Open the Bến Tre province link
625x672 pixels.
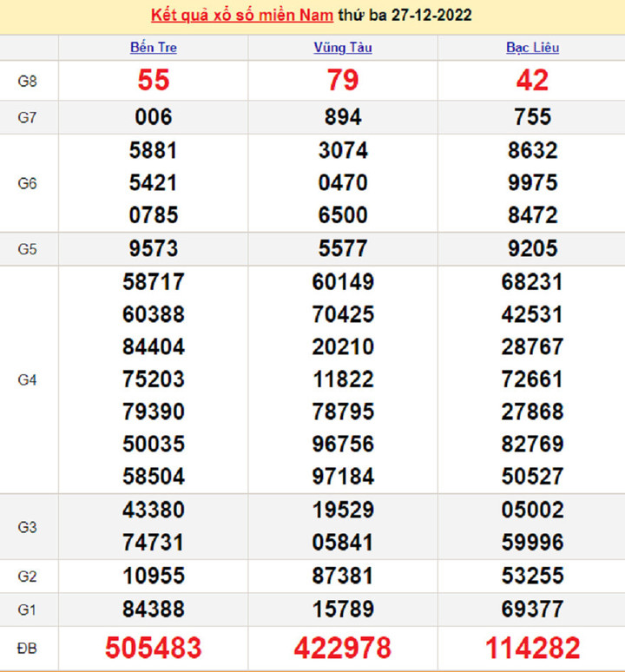coord(154,48)
